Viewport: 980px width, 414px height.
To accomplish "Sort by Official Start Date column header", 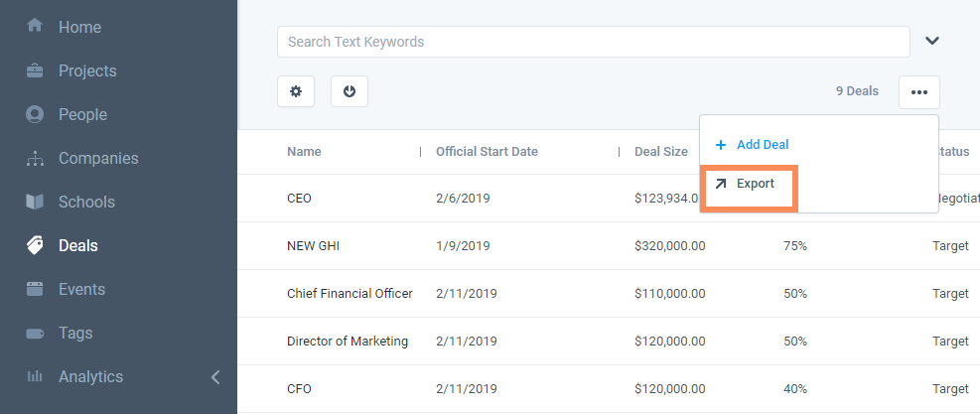I will tap(487, 152).
